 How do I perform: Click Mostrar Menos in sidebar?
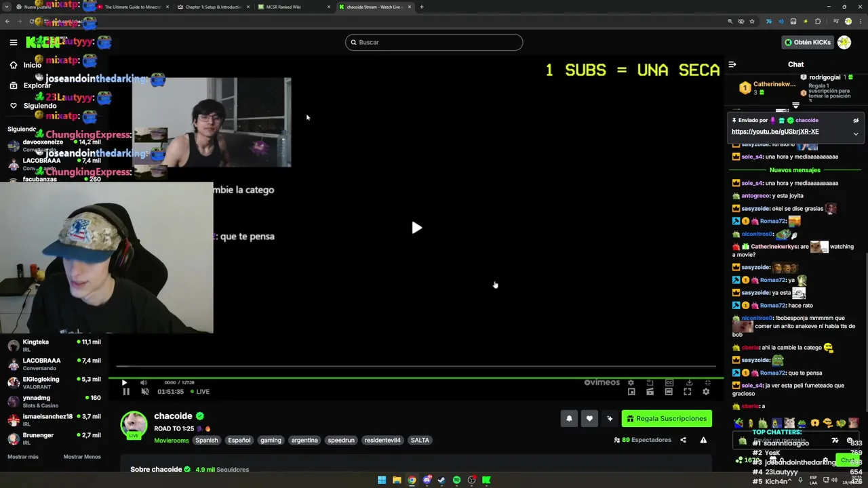(82, 457)
